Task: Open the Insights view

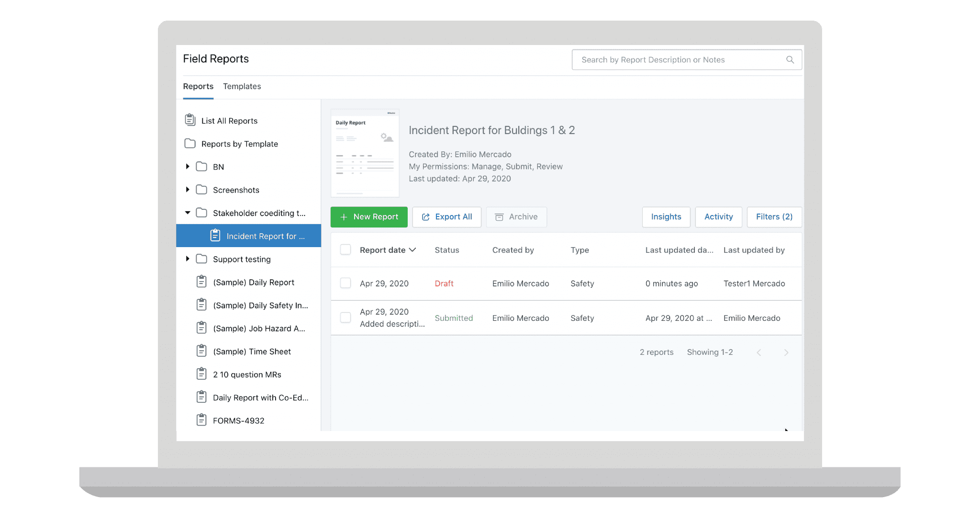Action: tap(666, 217)
